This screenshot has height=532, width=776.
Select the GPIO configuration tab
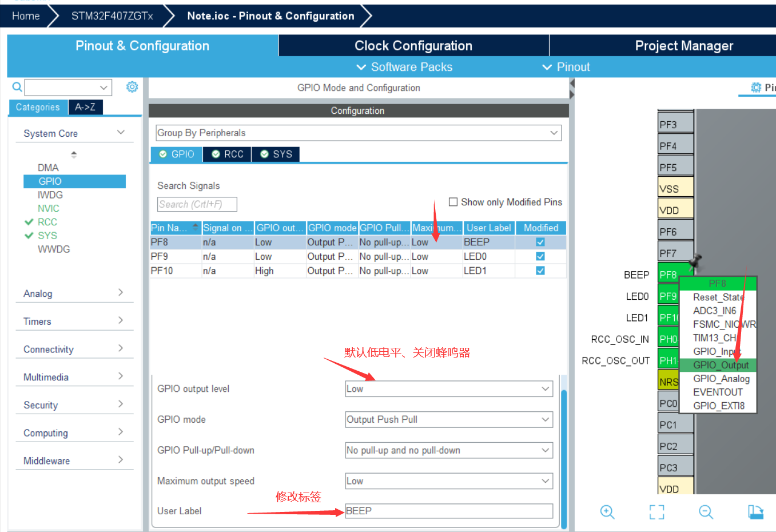177,154
